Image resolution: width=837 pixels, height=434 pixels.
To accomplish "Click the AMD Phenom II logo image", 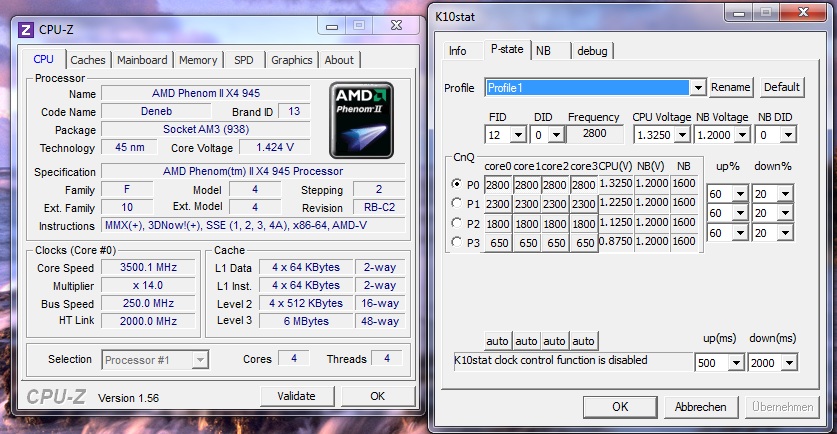I will (361, 120).
